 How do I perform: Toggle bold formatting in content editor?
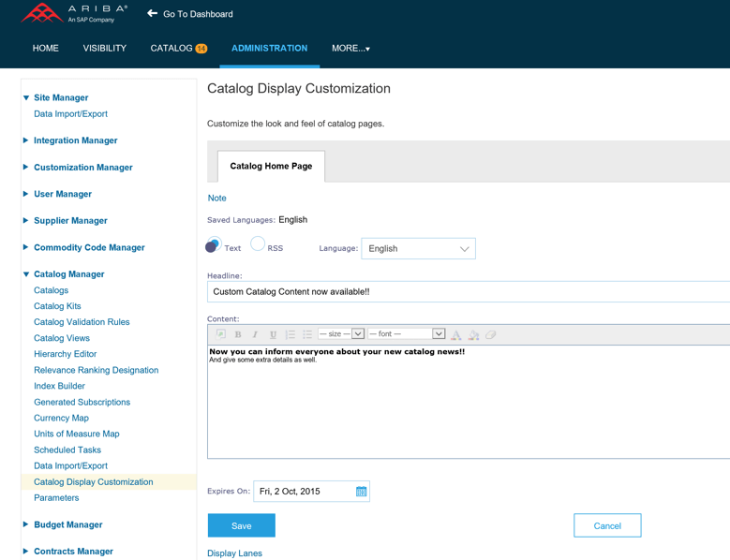pyautogui.click(x=238, y=334)
